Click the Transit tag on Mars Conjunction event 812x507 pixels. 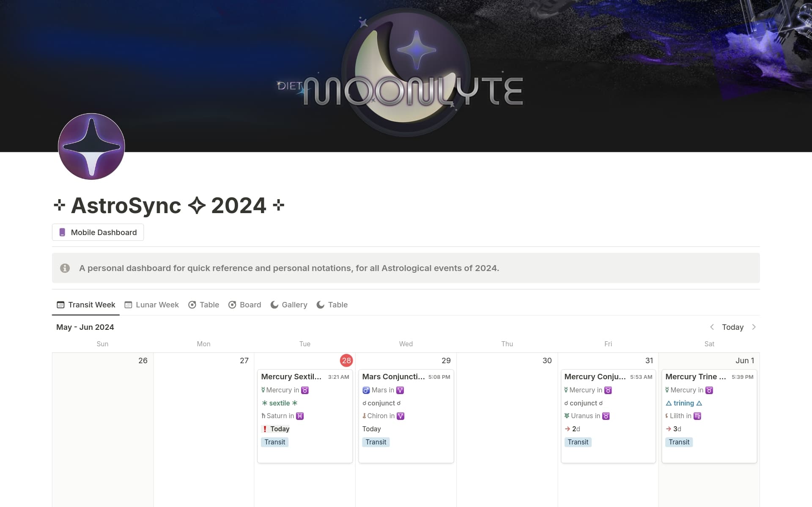click(376, 442)
